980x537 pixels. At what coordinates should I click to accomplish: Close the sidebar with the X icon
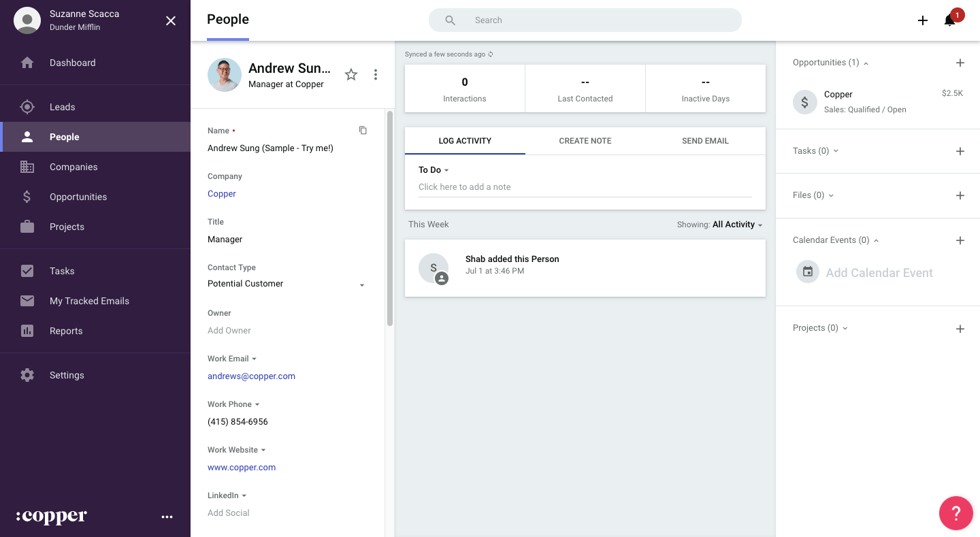tap(171, 21)
